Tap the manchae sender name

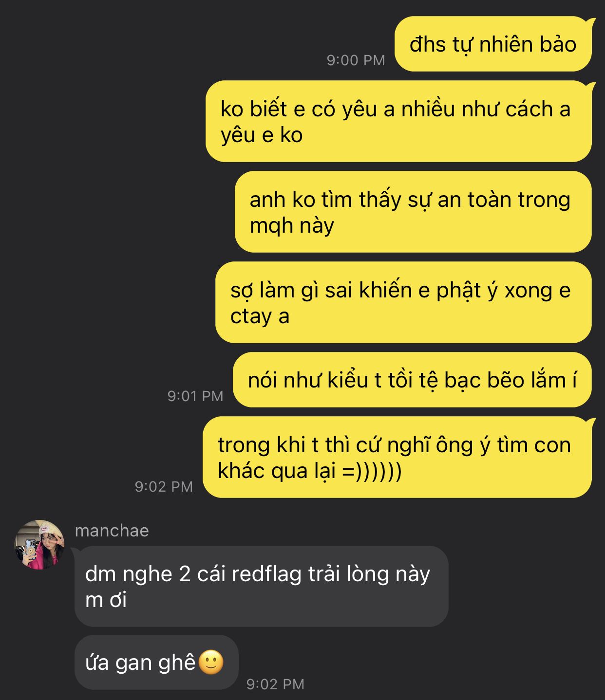[112, 531]
